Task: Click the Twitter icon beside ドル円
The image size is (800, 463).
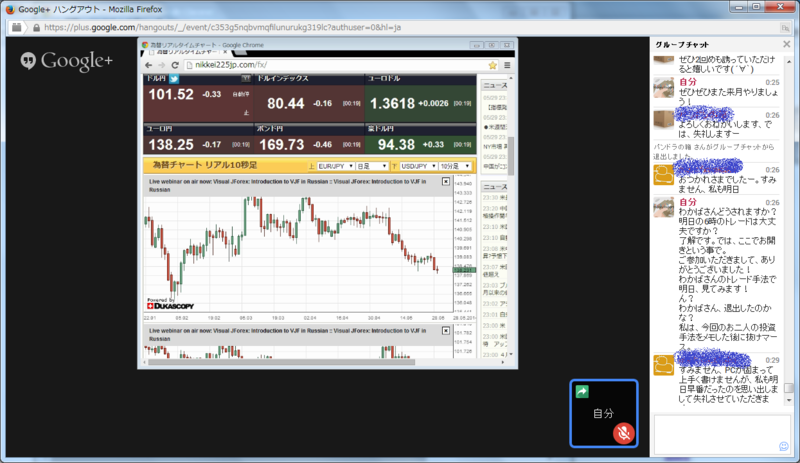Action: 174,79
